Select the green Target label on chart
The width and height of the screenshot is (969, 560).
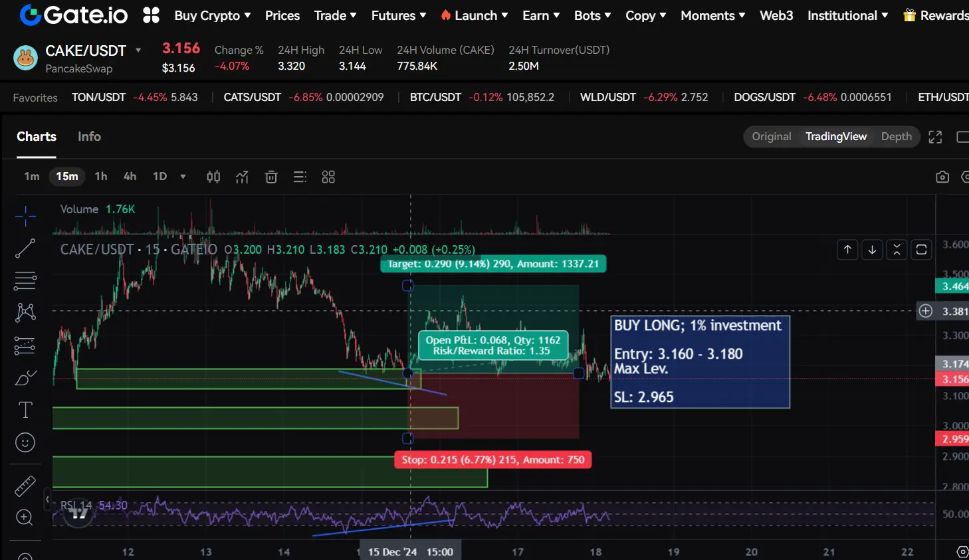coord(493,264)
